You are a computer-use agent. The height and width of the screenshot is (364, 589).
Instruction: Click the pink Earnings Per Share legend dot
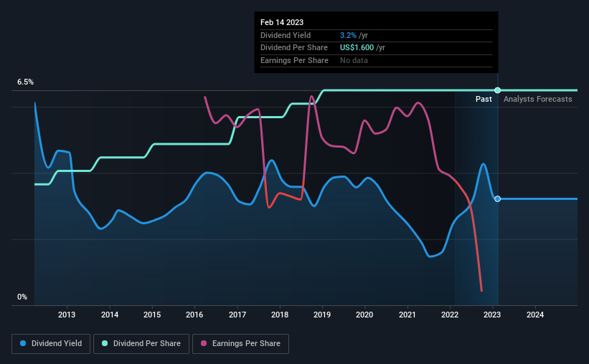pyautogui.click(x=204, y=343)
